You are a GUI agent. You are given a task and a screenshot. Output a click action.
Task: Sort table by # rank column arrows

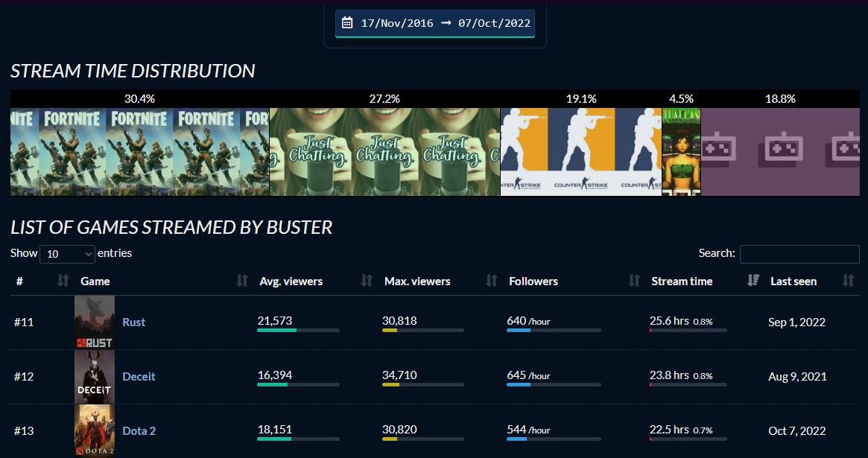click(x=63, y=281)
